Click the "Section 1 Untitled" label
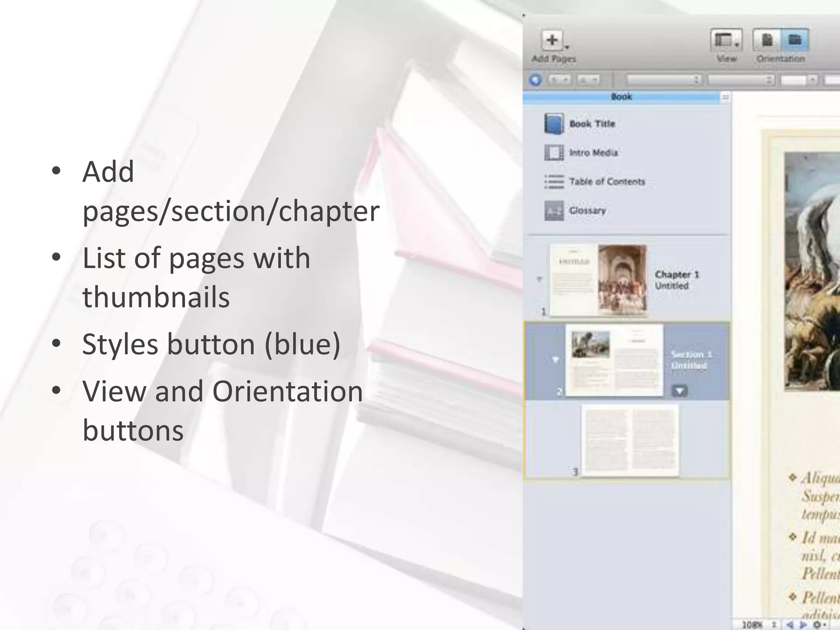840x630 pixels. 691,360
